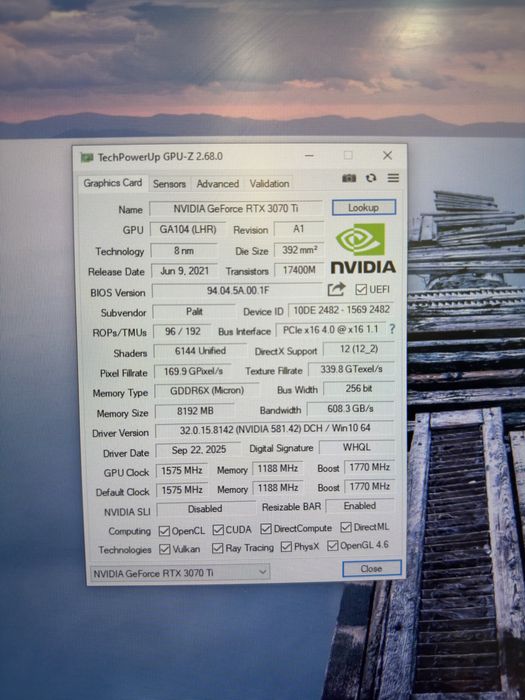The height and width of the screenshot is (700, 525).
Task: Click the DirectX Support value 12 (12_2)
Action: (359, 349)
